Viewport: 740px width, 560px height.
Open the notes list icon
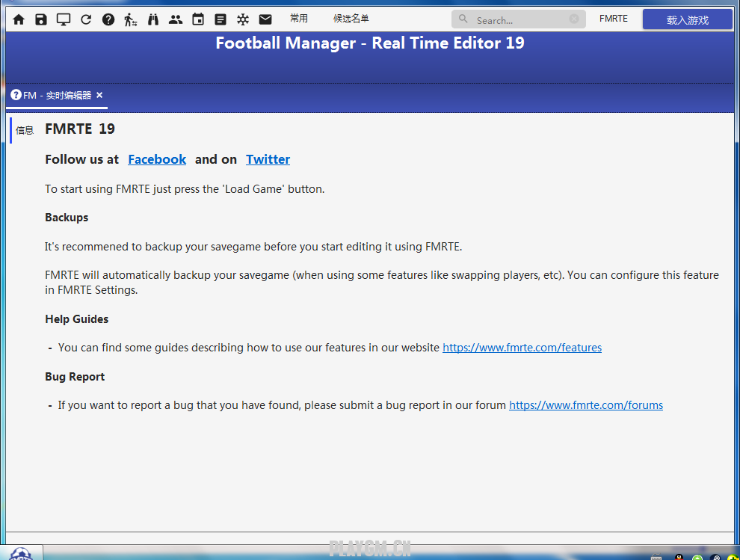221,19
